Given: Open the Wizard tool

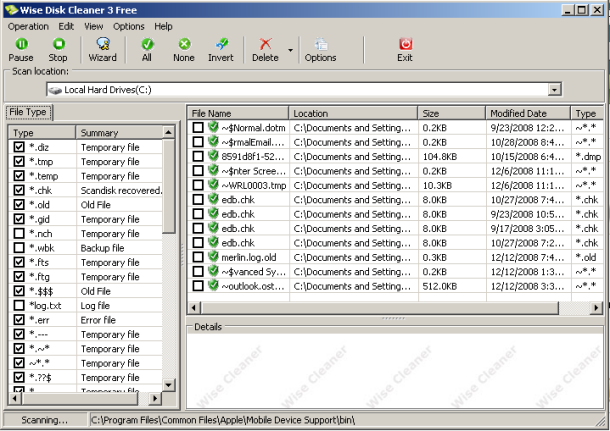Looking at the screenshot, I should click(103, 50).
